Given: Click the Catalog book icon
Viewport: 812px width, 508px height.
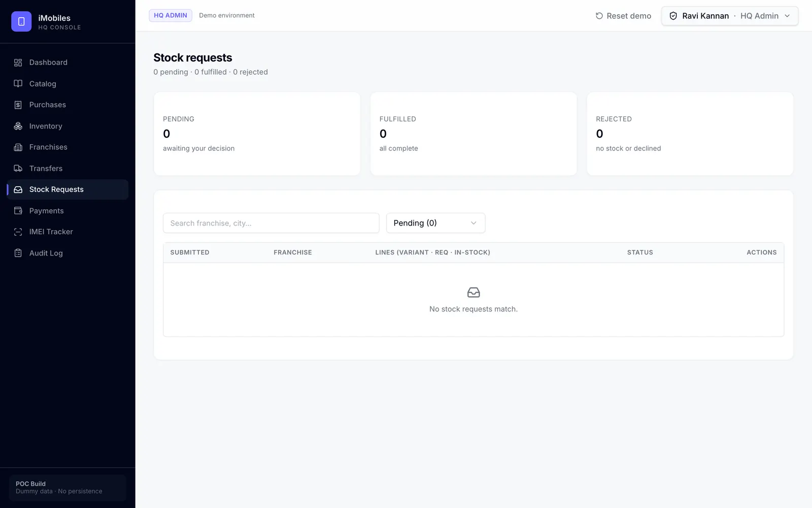Looking at the screenshot, I should tap(18, 84).
